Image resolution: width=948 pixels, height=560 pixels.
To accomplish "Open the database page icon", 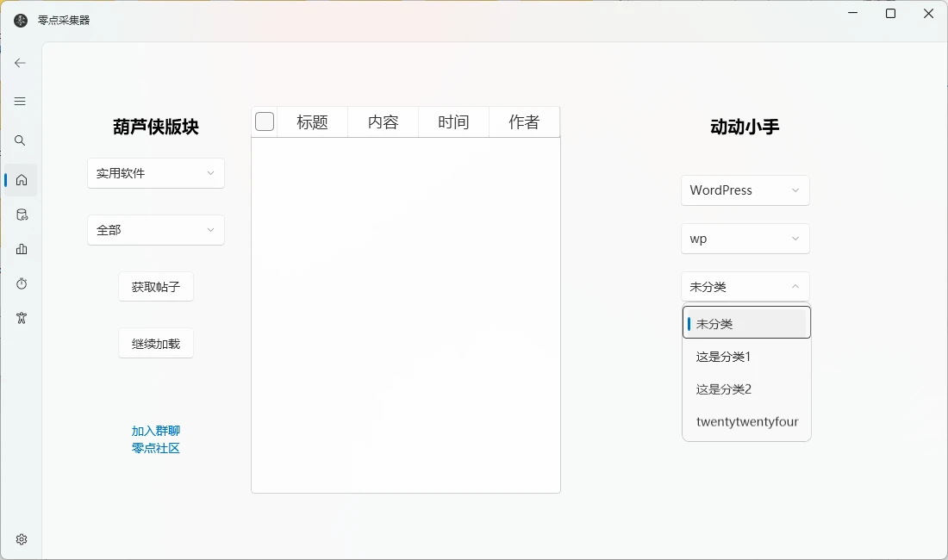I will pos(22,215).
